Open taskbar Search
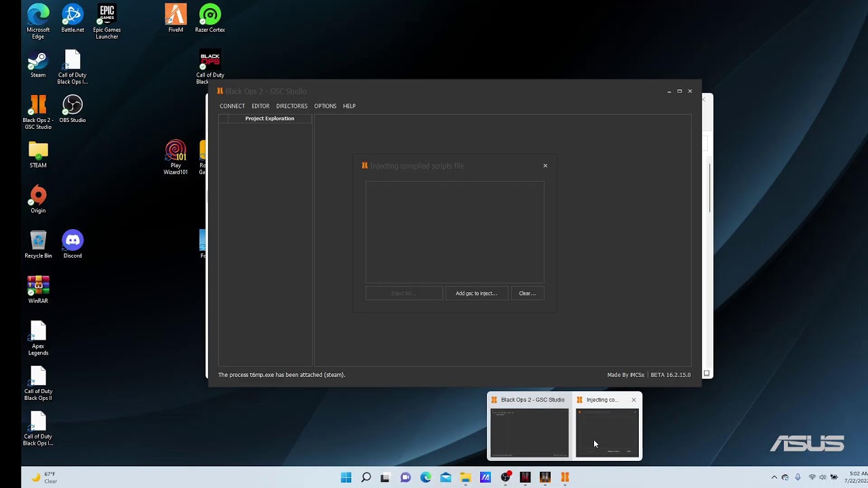 click(366, 477)
